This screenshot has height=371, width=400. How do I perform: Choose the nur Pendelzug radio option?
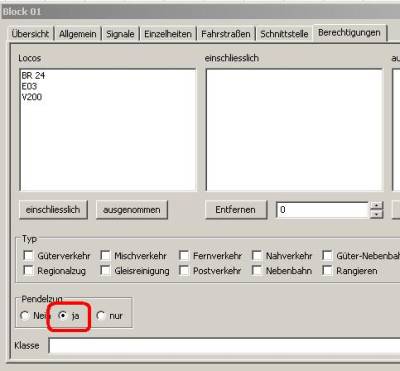[x=101, y=315]
